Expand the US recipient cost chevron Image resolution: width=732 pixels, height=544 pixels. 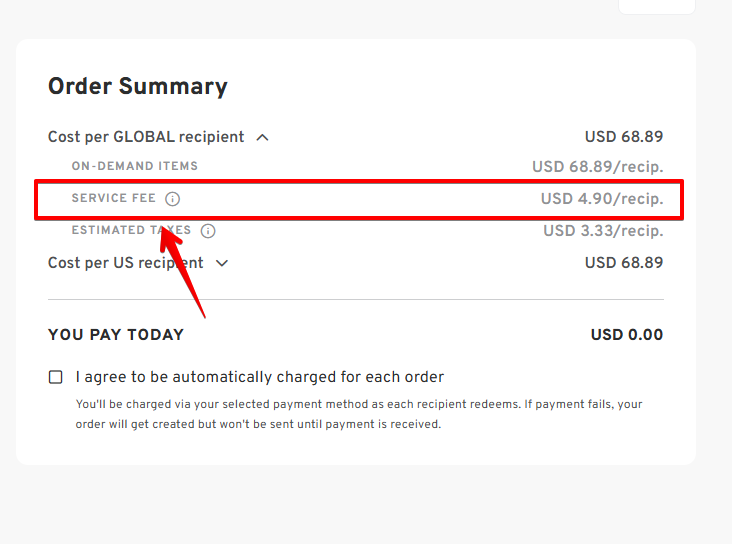(x=222, y=263)
